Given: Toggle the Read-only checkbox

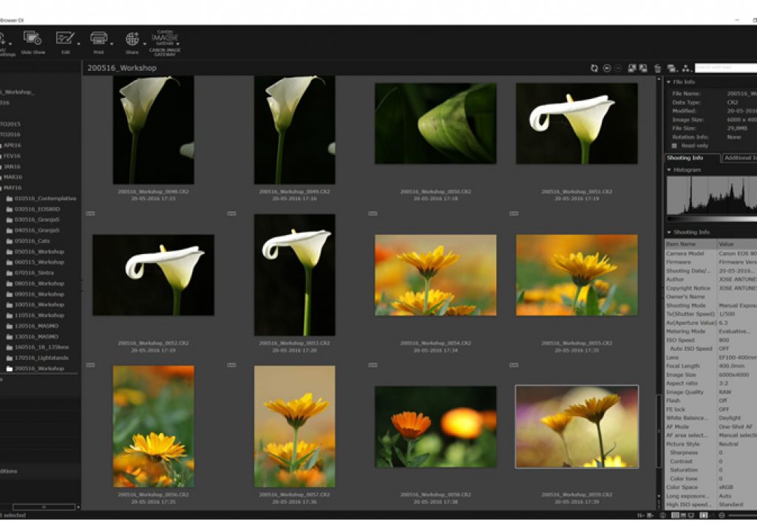Looking at the screenshot, I should pos(674,146).
